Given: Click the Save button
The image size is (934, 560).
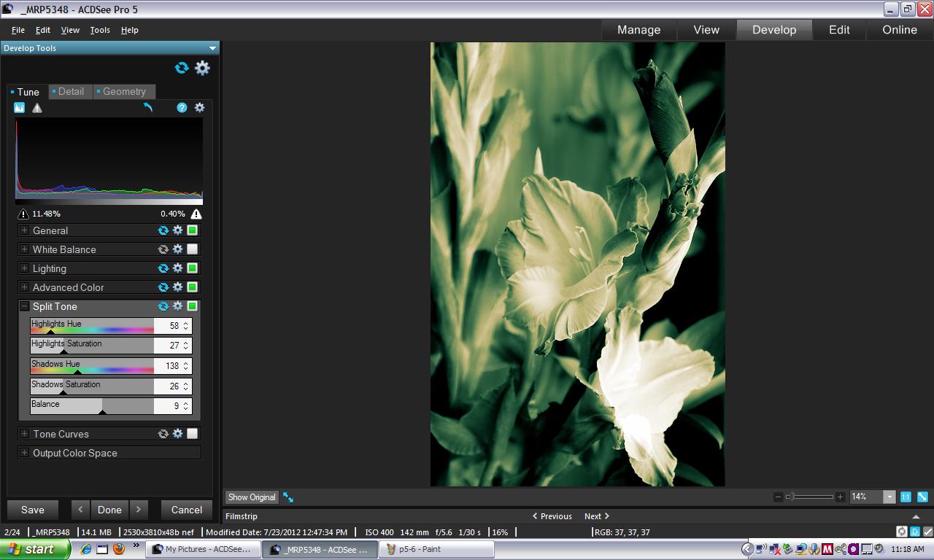Looking at the screenshot, I should pos(33,510).
